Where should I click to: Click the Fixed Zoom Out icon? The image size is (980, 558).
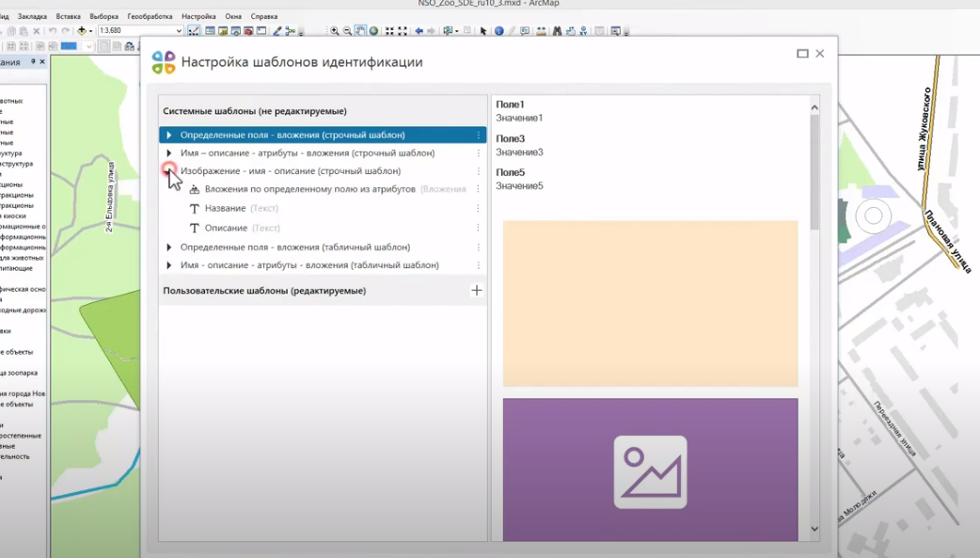402,31
